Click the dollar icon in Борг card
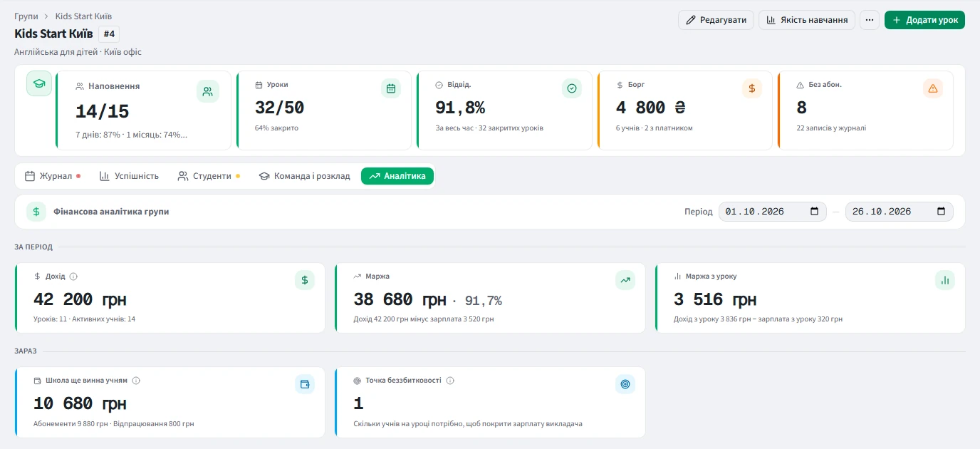Image resolution: width=980 pixels, height=449 pixels. 752,88
